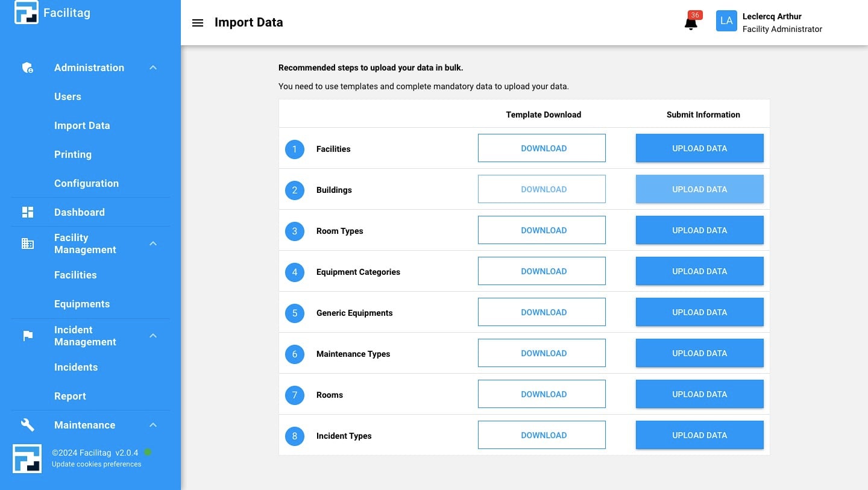868x490 pixels.
Task: Click the Report entry in the sidebar
Action: (x=70, y=396)
